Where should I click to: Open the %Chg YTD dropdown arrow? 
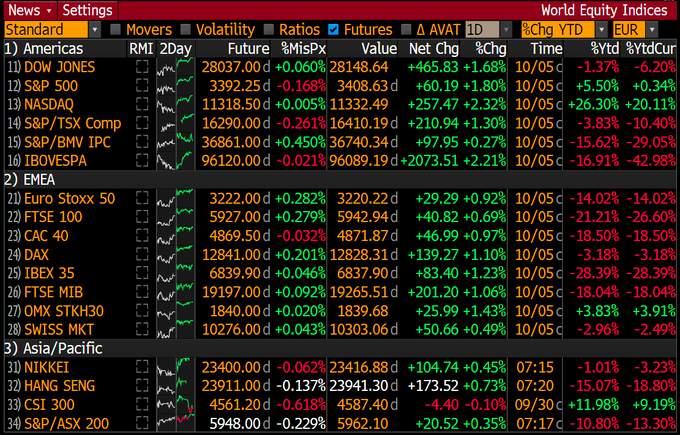coord(601,29)
